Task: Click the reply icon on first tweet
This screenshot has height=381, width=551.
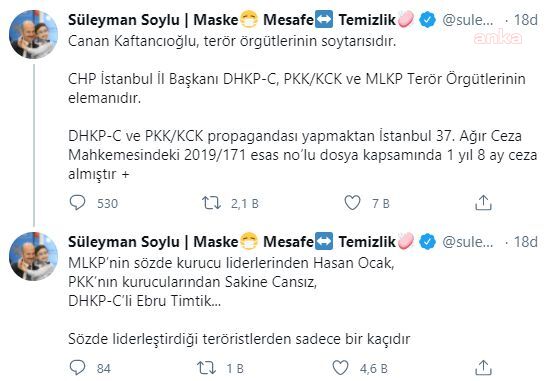Action: click(77, 203)
